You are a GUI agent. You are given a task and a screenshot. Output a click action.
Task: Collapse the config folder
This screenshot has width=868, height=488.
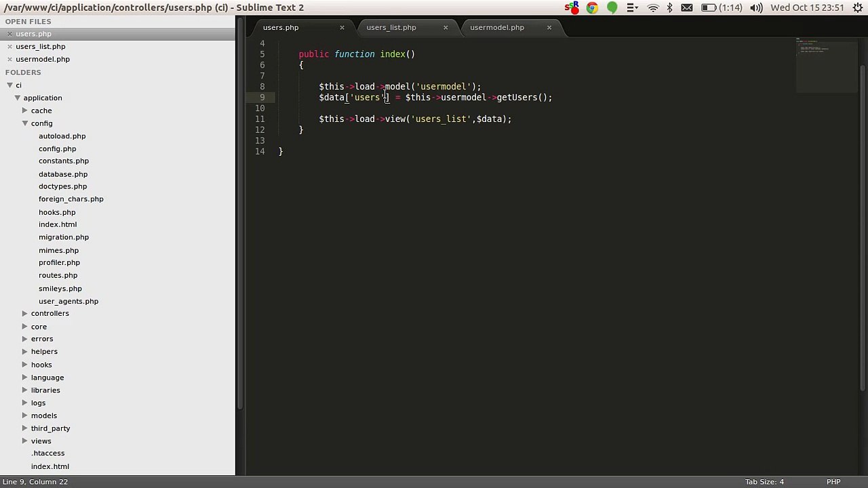tap(25, 123)
